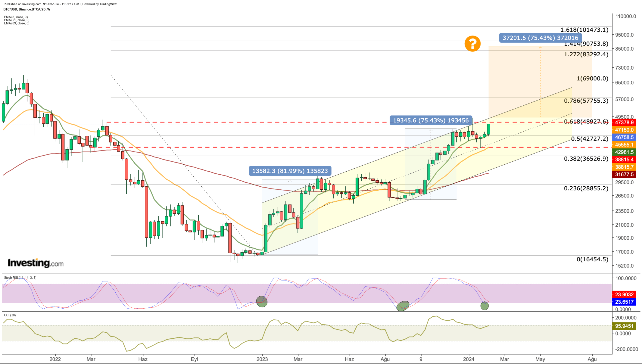This screenshot has height=364, width=642.
Task: Select the 0.786(57755.3) Fibonacci level label
Action: pos(586,101)
